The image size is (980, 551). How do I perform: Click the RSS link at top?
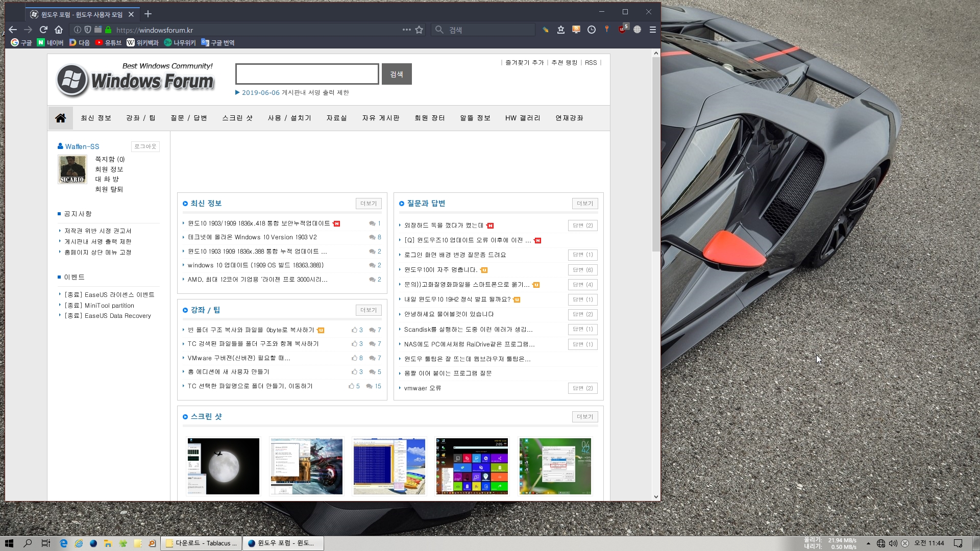[591, 63]
